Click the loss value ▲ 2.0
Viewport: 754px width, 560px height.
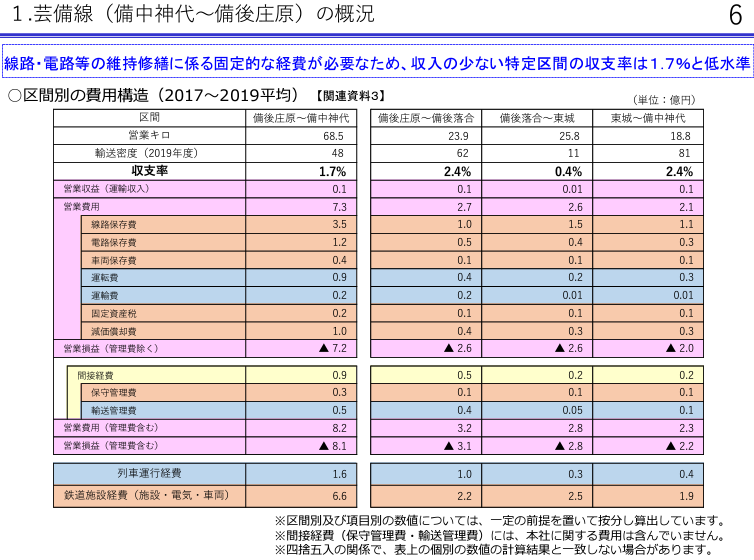point(680,348)
